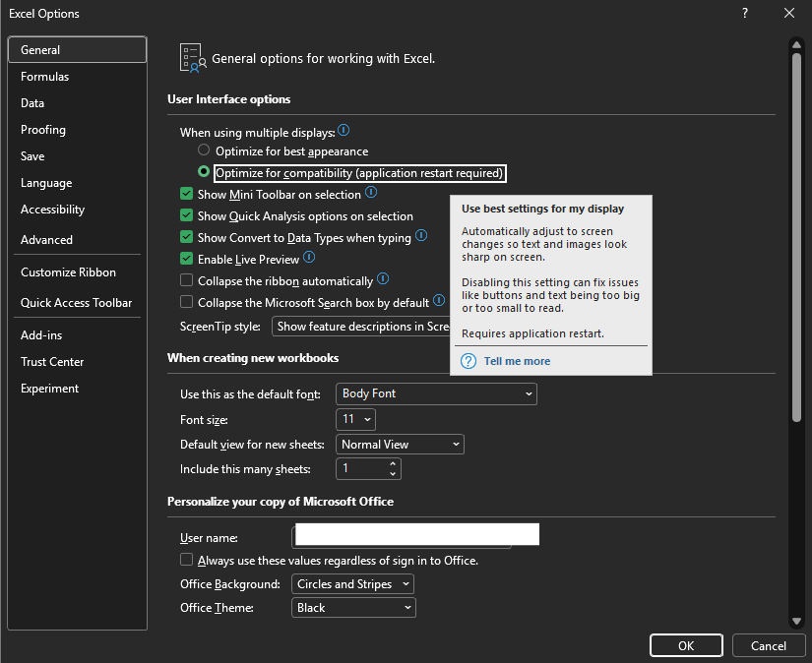This screenshot has width=812, height=663.
Task: Open the Customize Ribbon category
Action: 77,272
